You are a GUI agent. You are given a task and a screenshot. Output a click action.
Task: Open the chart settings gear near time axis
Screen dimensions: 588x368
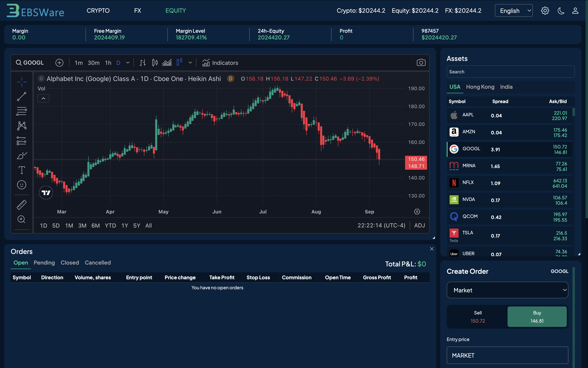click(x=417, y=212)
